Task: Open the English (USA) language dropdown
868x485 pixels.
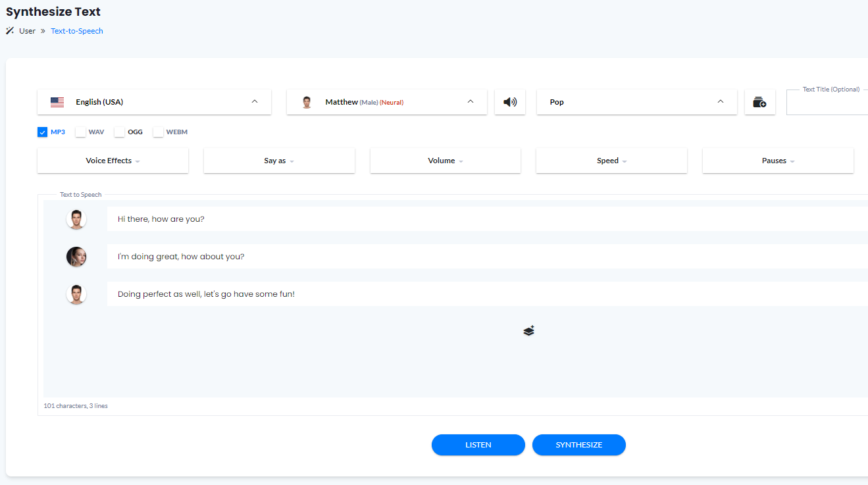Action: 154,102
